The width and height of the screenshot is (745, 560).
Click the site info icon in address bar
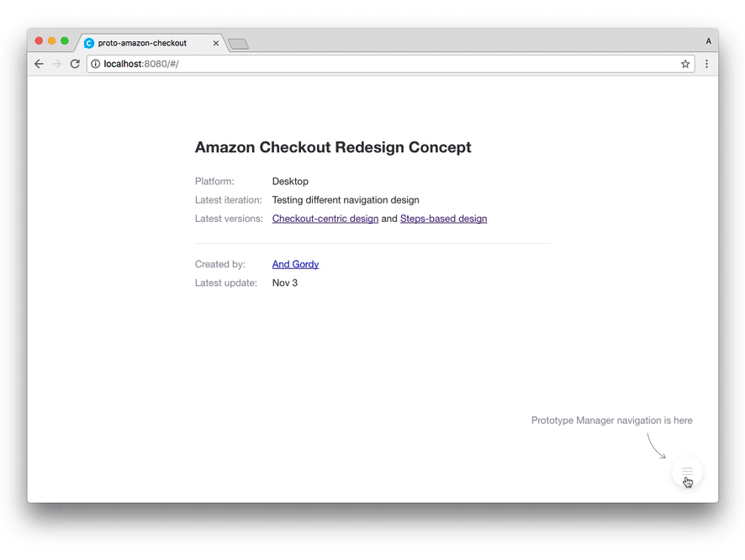(x=95, y=63)
